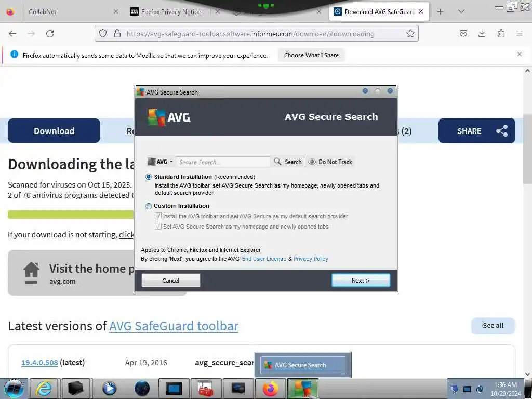Click the Search magnifier button
Viewport: 532px width, 399px height.
[x=288, y=162]
